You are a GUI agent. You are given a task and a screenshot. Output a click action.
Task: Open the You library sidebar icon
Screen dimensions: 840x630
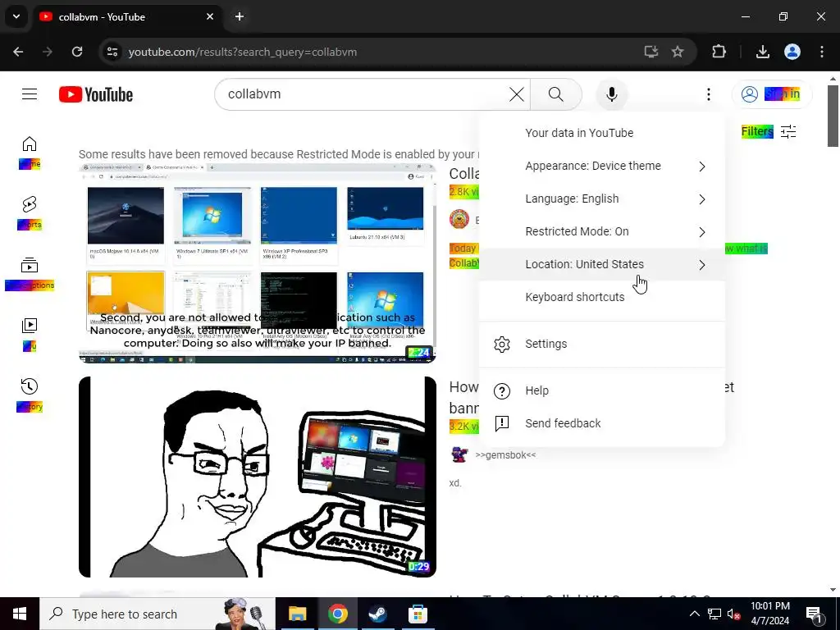pos(30,326)
